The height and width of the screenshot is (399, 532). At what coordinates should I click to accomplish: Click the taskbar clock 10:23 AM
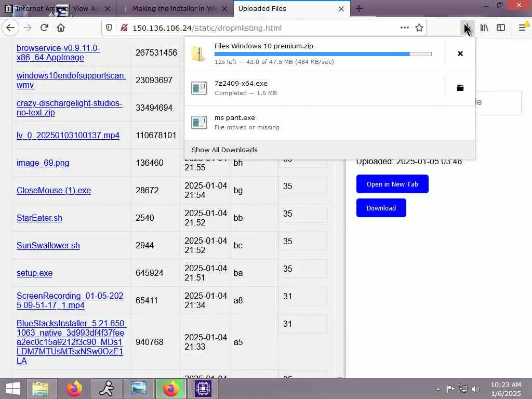pos(506,389)
